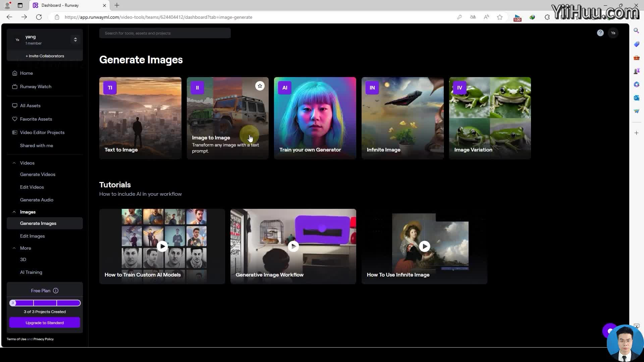Open the chat support bubble
644x362 pixels.
(x=609, y=331)
